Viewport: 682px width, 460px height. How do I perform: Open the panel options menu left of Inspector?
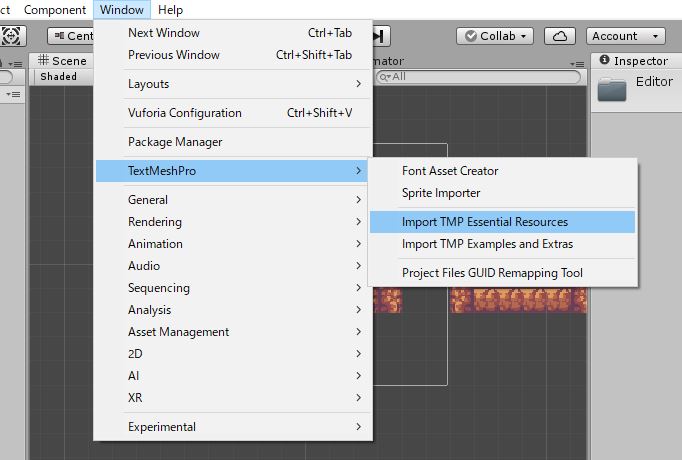[577, 64]
